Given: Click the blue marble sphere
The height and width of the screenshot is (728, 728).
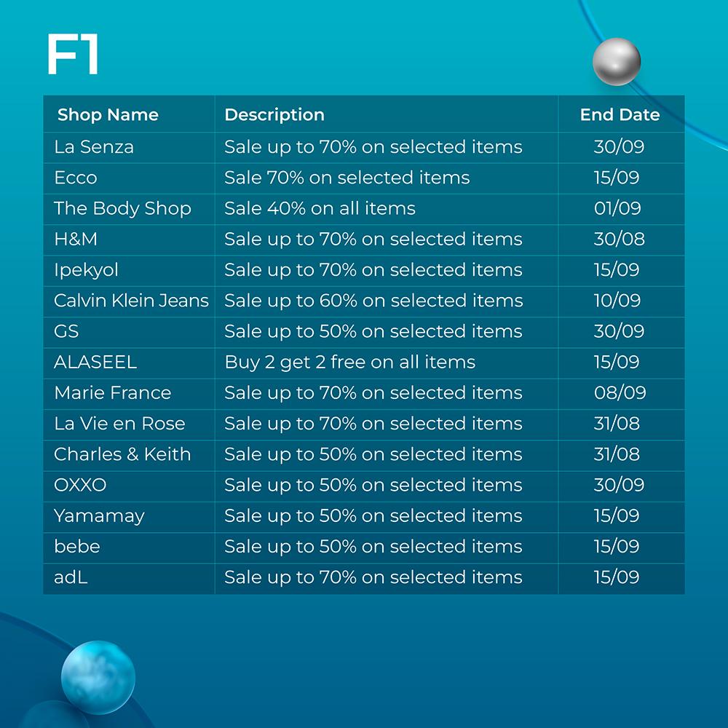Looking at the screenshot, I should [x=98, y=677].
